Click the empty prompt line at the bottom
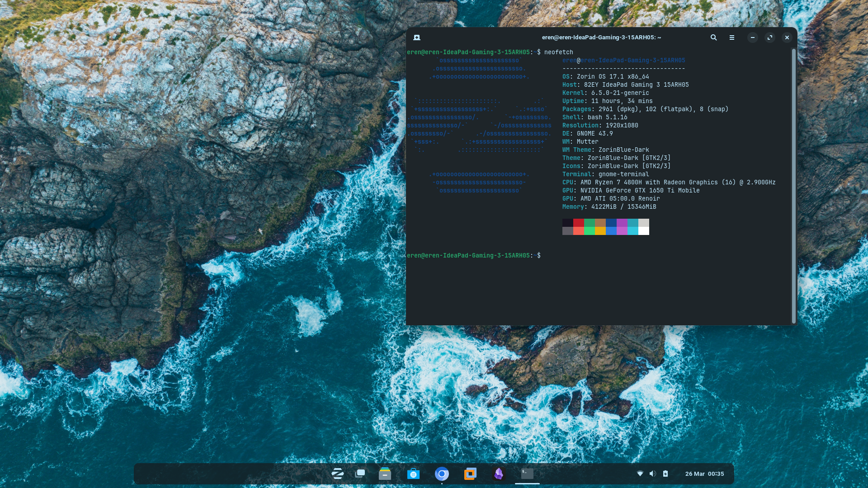 pyautogui.click(x=473, y=255)
